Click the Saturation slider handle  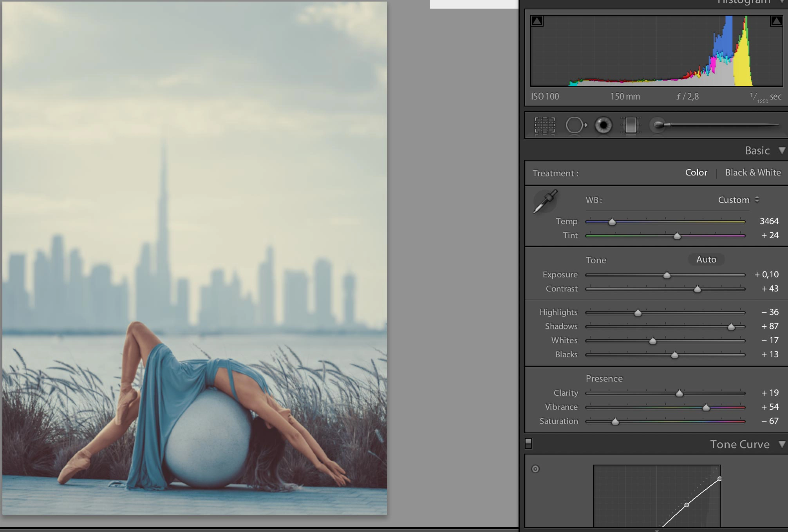pos(615,422)
